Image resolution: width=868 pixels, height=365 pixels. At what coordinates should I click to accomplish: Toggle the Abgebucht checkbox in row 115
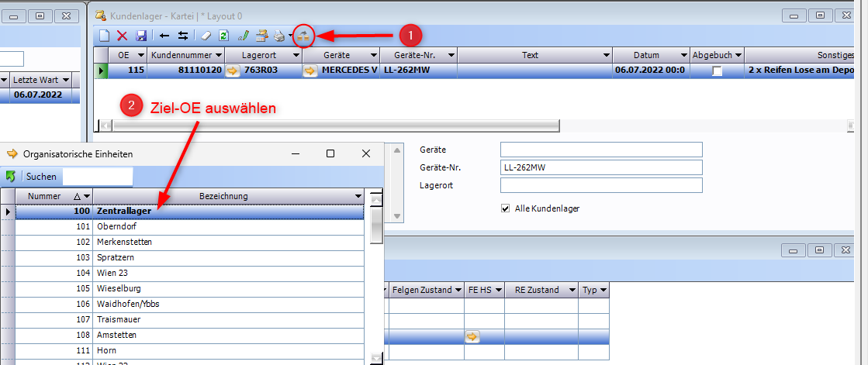point(717,71)
